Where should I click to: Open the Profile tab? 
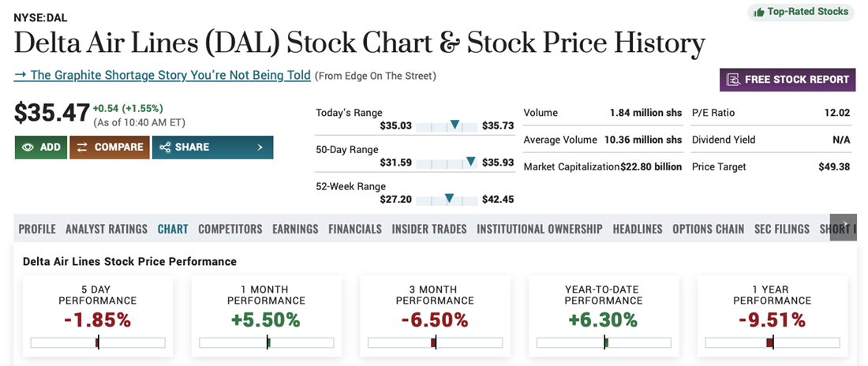coord(37,229)
